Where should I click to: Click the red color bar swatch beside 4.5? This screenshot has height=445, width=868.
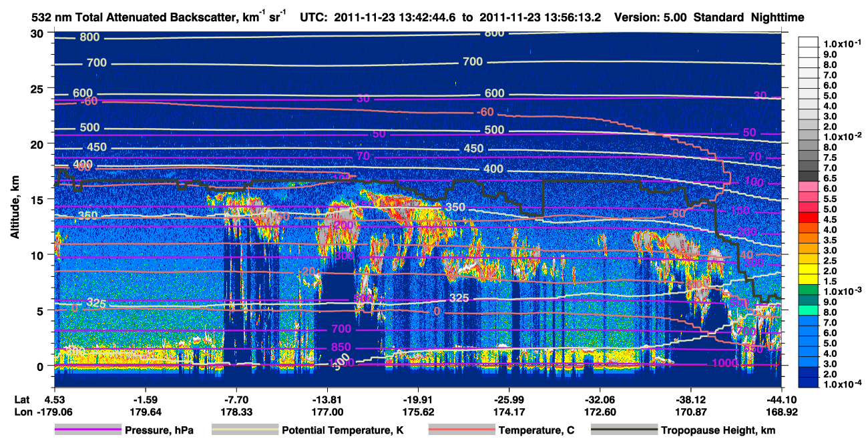810,219
